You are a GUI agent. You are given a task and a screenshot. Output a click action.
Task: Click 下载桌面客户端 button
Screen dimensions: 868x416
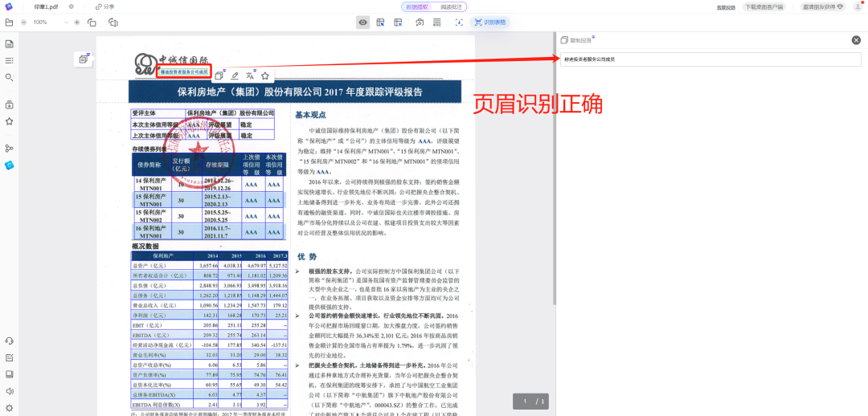[x=764, y=7]
